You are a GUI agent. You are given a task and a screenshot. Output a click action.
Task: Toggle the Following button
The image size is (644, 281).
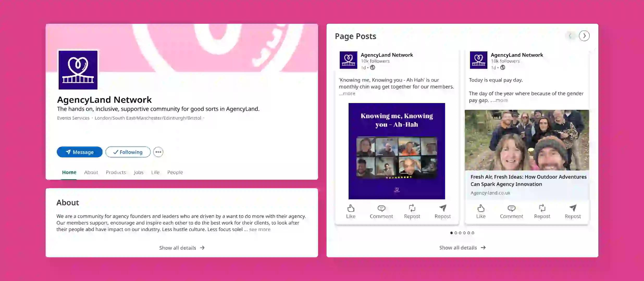pos(128,152)
